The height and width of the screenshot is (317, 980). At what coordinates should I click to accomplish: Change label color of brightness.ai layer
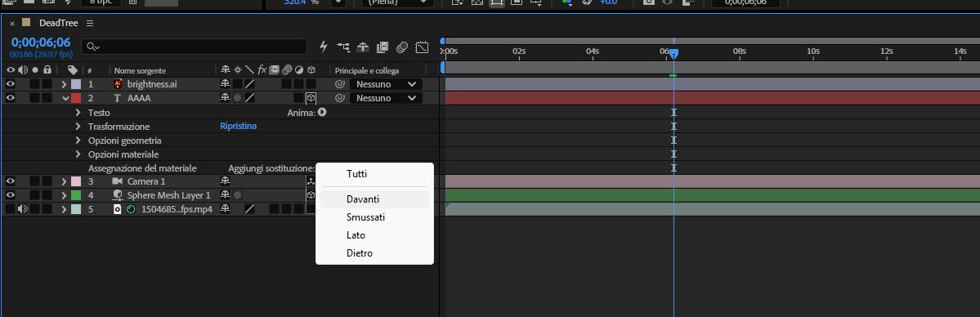pos(76,84)
